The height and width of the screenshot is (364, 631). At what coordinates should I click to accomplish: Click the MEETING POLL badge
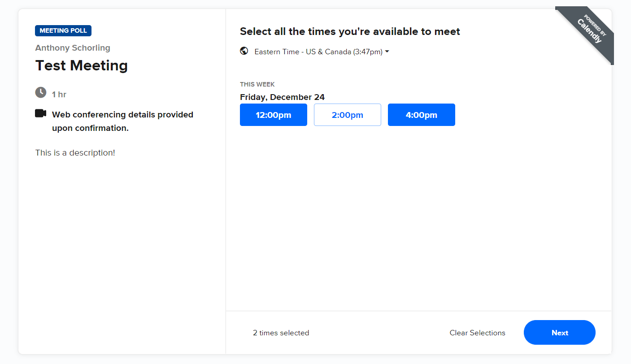(63, 31)
